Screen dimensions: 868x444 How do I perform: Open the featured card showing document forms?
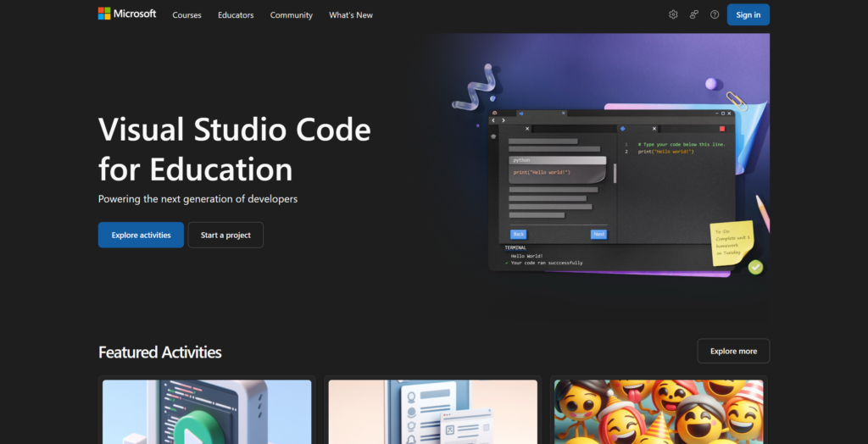[x=432, y=412]
